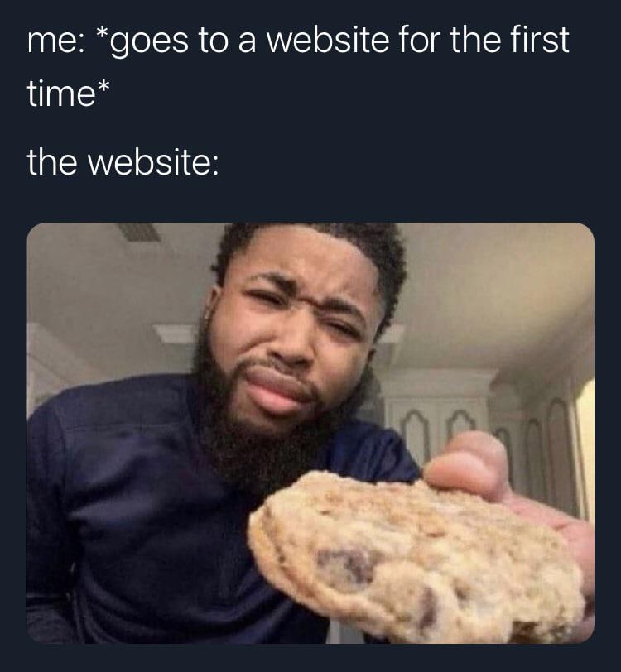This screenshot has height=672, width=621.
Task: Click the word 'the' before 'first'
Action: tap(475, 40)
